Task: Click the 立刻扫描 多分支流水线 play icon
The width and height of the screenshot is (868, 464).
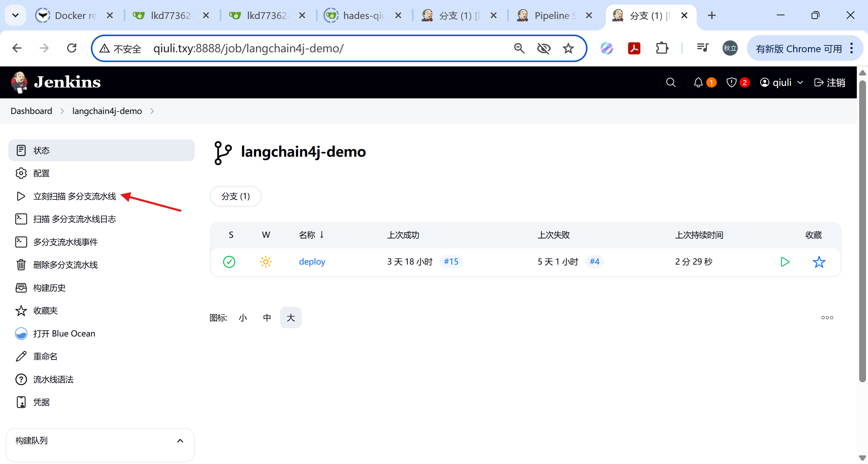Action: coord(21,196)
